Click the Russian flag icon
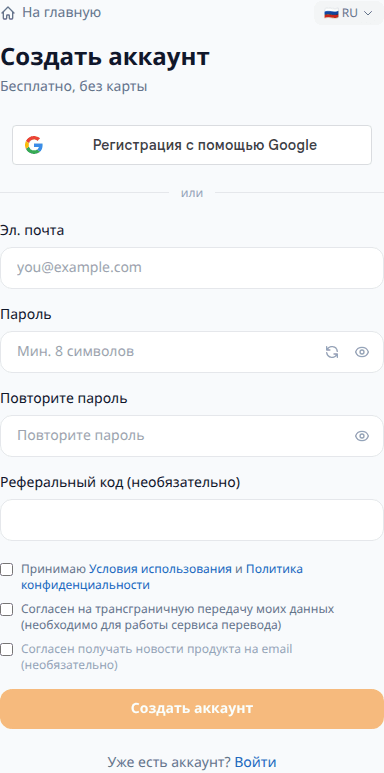Viewport: 384px width, 773px height. [x=331, y=13]
